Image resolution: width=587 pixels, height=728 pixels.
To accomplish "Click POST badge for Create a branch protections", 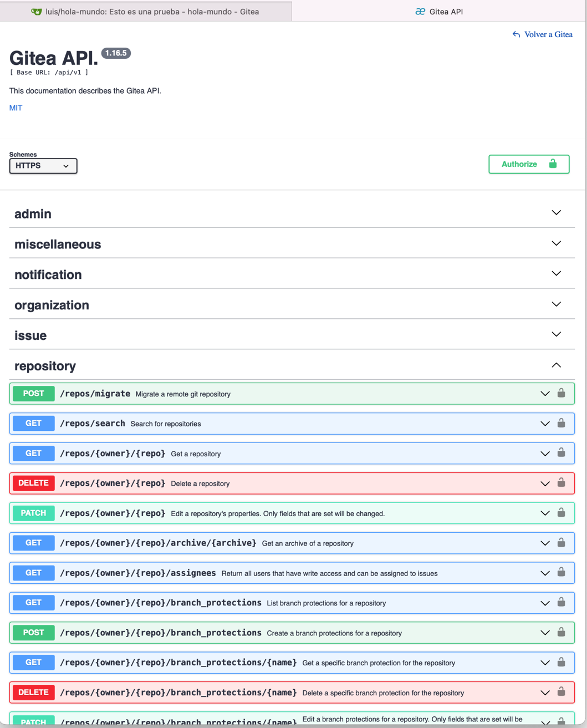I will pyautogui.click(x=33, y=633).
